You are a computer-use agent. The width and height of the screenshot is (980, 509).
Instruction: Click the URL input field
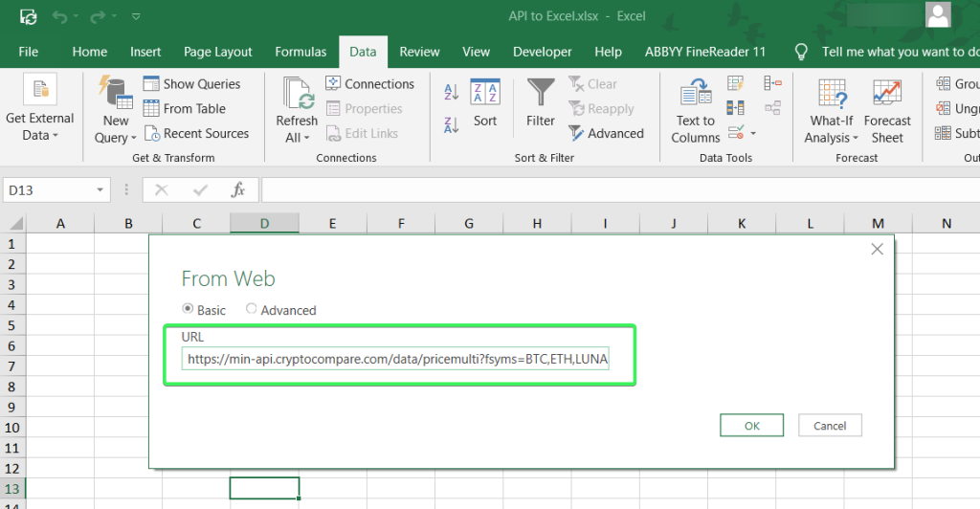tap(395, 359)
